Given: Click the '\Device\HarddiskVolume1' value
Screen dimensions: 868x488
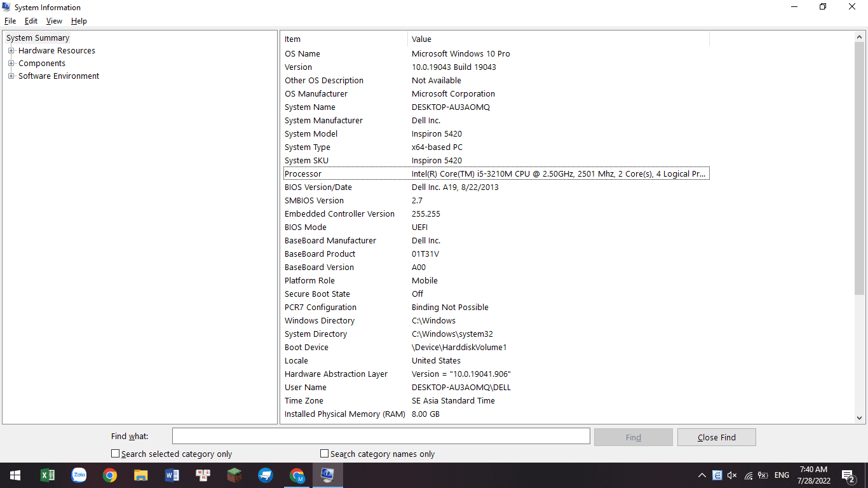Looking at the screenshot, I should pyautogui.click(x=459, y=348).
